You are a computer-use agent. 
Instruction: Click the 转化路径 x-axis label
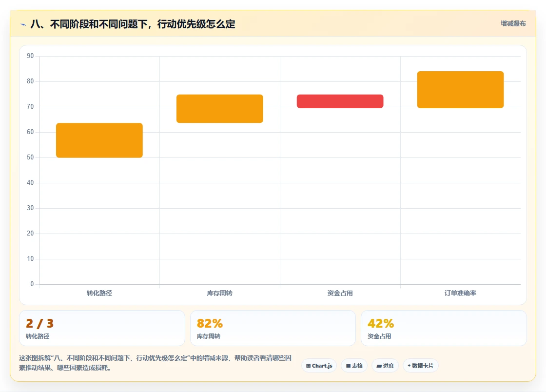click(x=99, y=293)
